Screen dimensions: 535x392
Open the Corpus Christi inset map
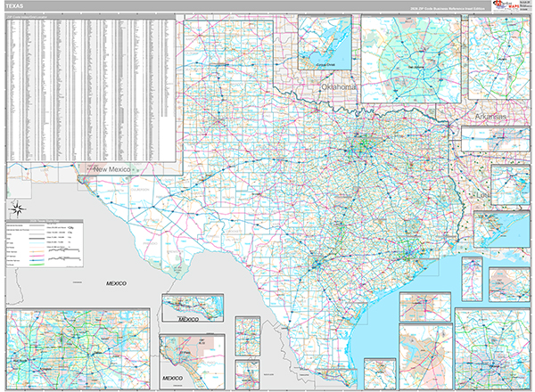click(x=327, y=42)
